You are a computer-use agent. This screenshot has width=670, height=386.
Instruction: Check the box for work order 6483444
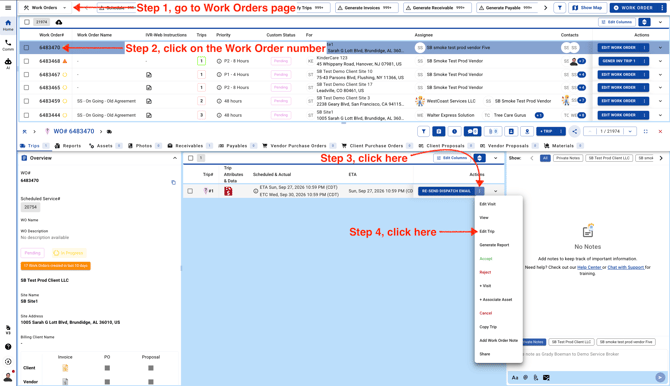pos(26,115)
